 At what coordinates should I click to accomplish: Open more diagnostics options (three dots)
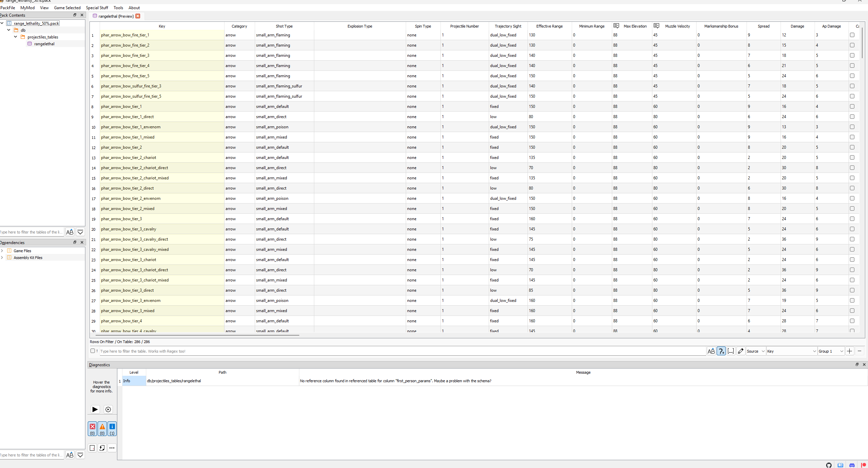click(112, 448)
